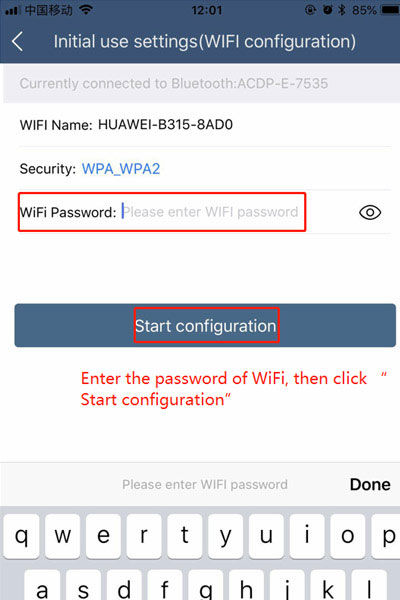Tap the alarm clock icon in status bar
Screen dimensions: 400x600
coord(328,10)
